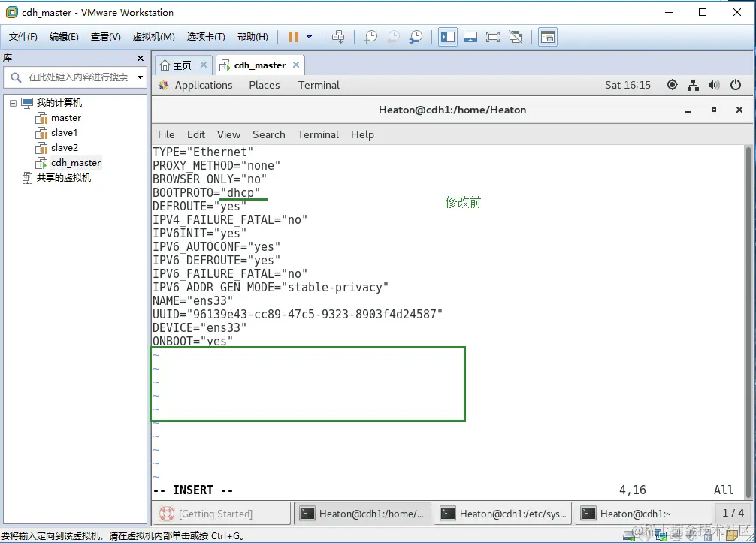Enter full screen mode
The image size is (756, 543).
coord(493,37)
